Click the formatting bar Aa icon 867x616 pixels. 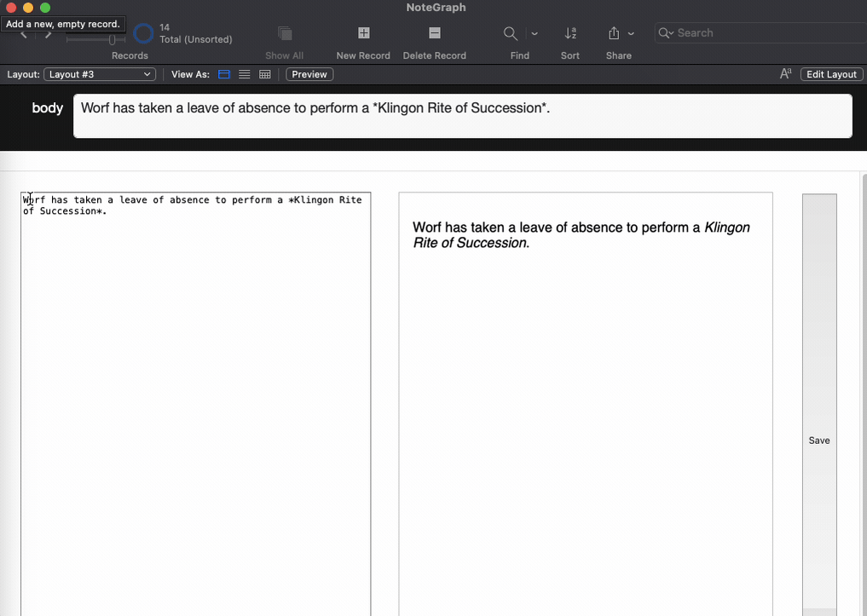pos(786,74)
